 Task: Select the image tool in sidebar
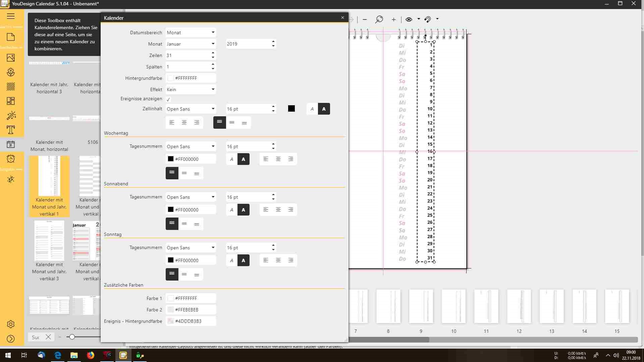[11, 58]
